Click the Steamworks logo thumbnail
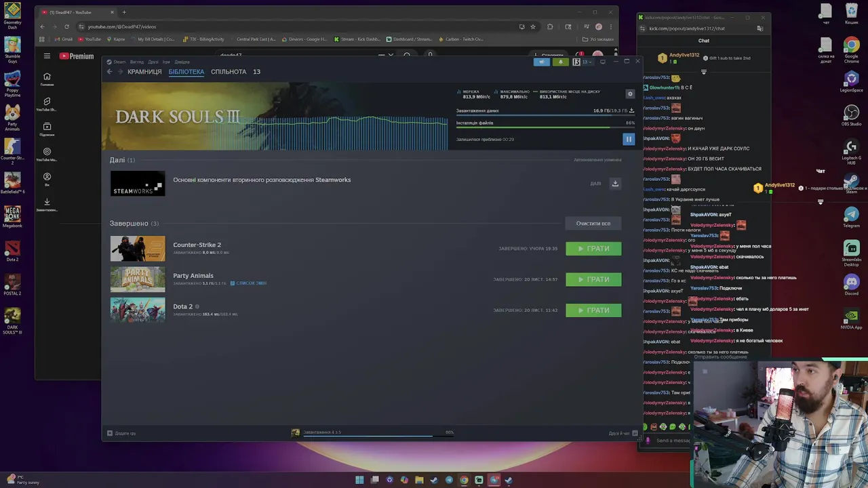The width and height of the screenshot is (868, 488). (x=138, y=184)
